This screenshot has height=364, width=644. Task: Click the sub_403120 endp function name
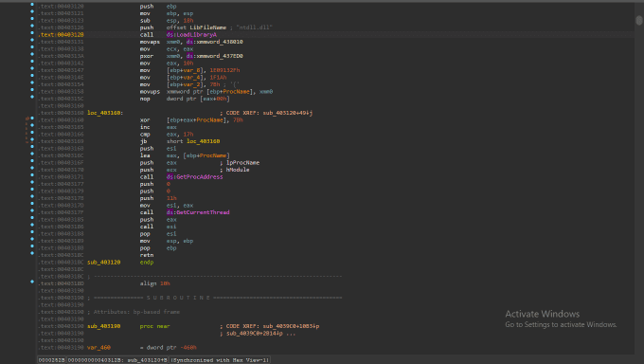(x=103, y=262)
